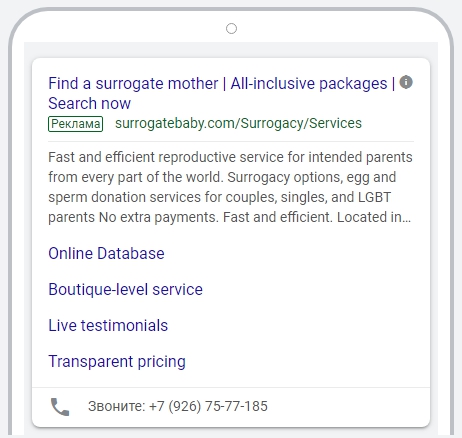
Task: Click the parents No extra payments text
Action: [x=134, y=217]
